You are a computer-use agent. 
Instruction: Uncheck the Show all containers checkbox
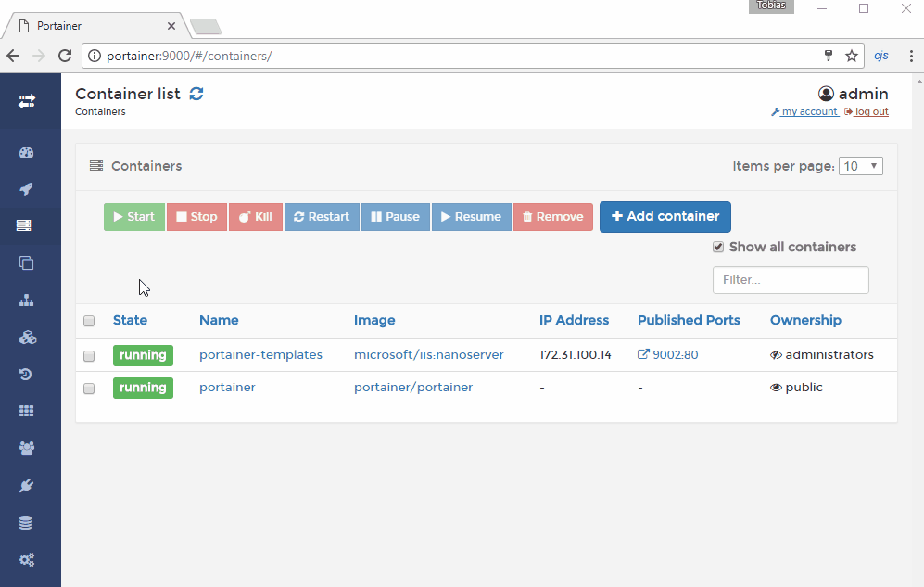[718, 248]
